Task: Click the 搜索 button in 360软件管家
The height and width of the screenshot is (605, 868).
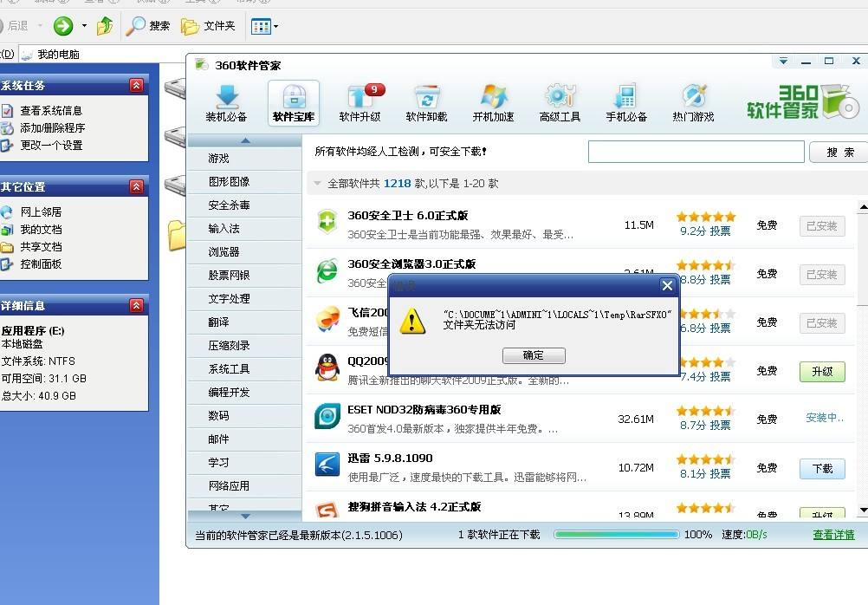Action: 839,152
